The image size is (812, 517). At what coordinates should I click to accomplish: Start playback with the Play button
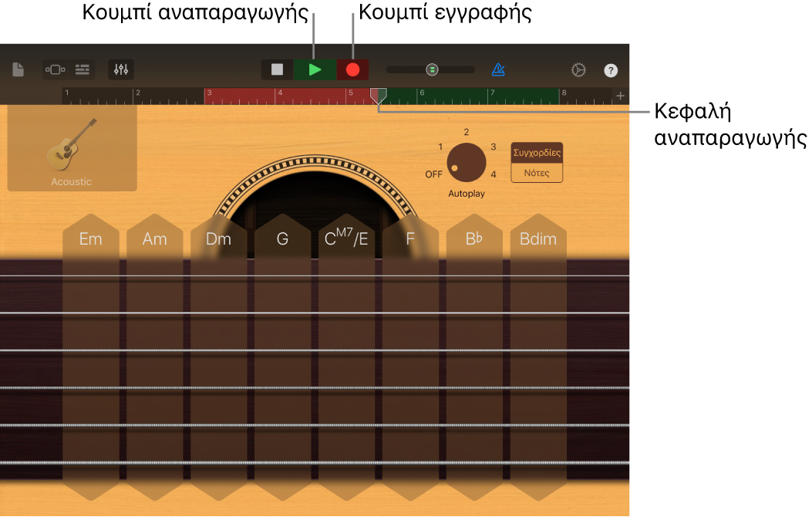[x=315, y=69]
